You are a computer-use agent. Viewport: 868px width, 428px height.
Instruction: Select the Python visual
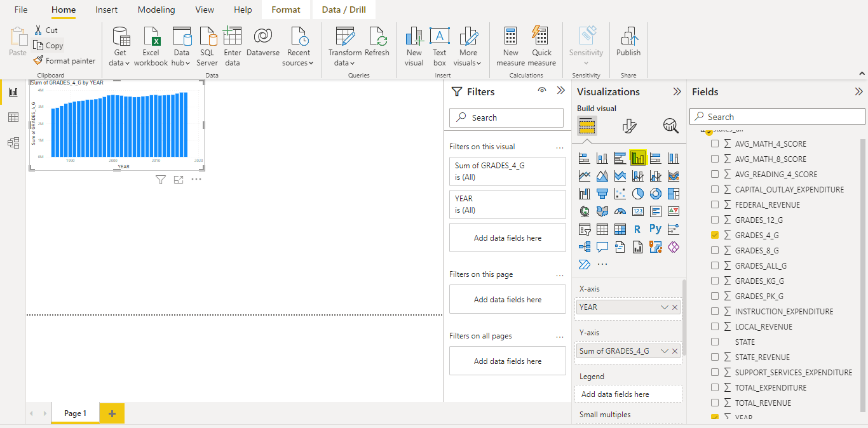tap(655, 229)
